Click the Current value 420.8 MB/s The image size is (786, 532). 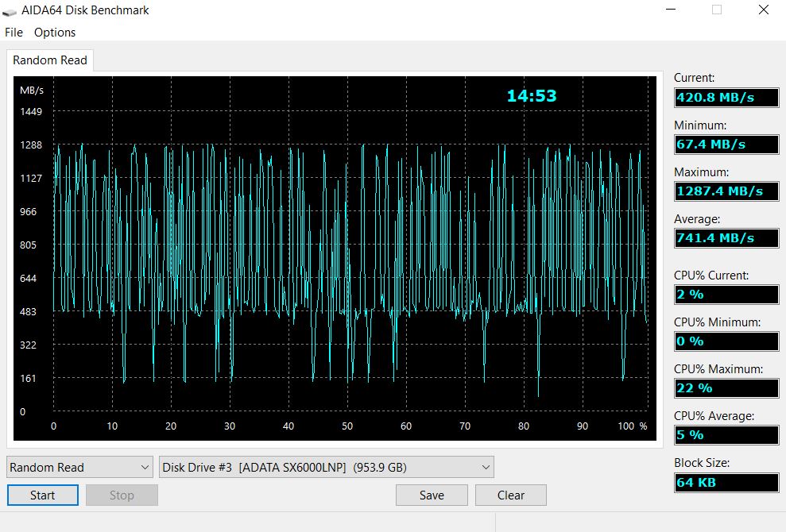[x=726, y=98]
